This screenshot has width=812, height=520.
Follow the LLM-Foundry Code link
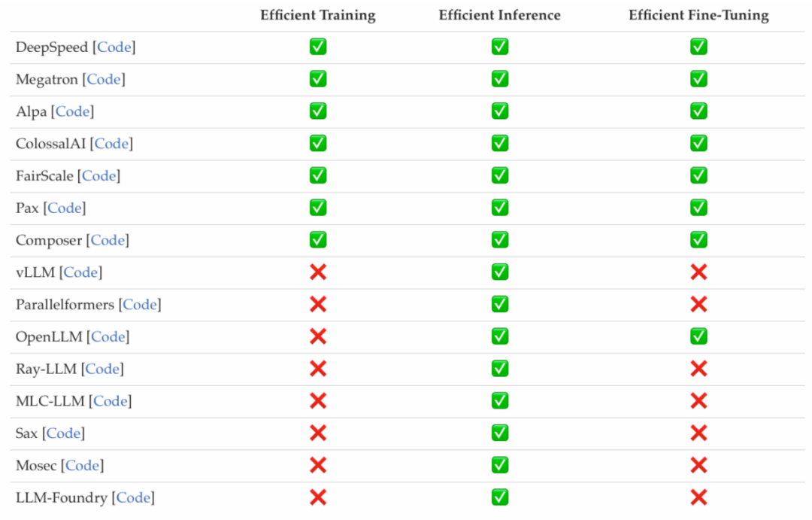[134, 497]
